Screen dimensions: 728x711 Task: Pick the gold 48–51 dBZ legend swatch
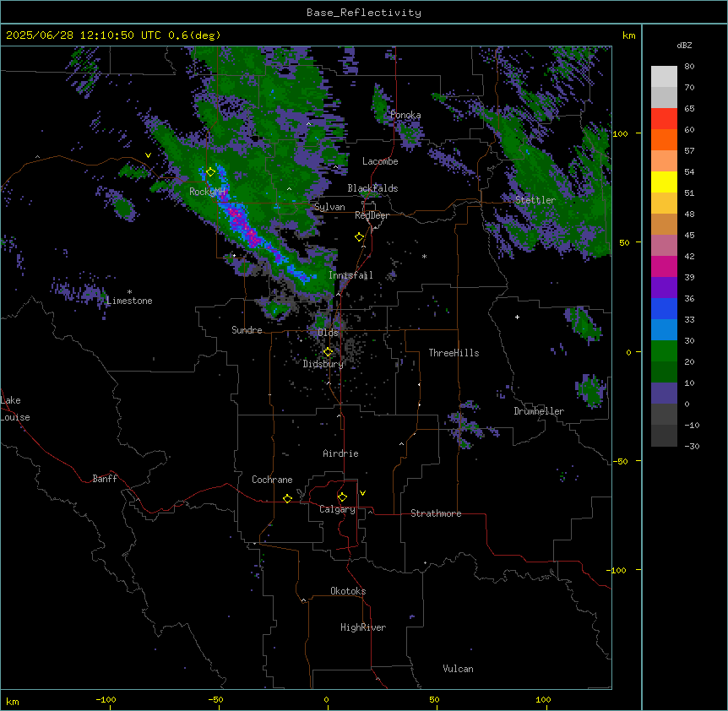click(664, 204)
